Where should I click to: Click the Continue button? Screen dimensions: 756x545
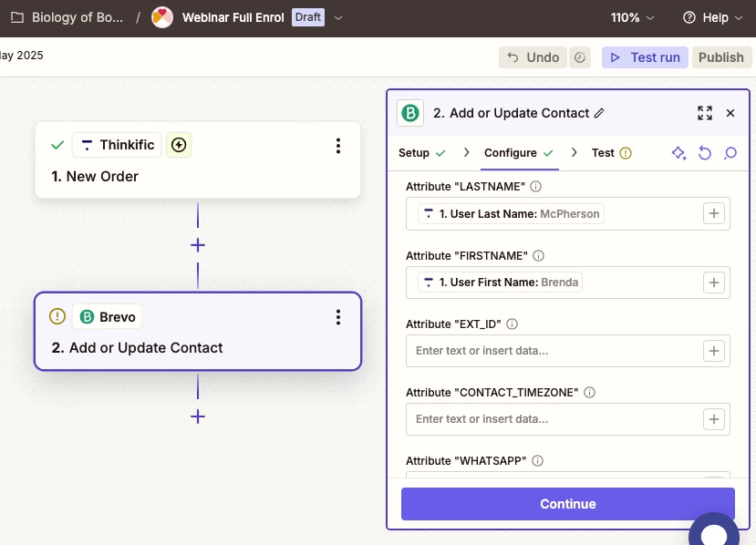(x=568, y=504)
